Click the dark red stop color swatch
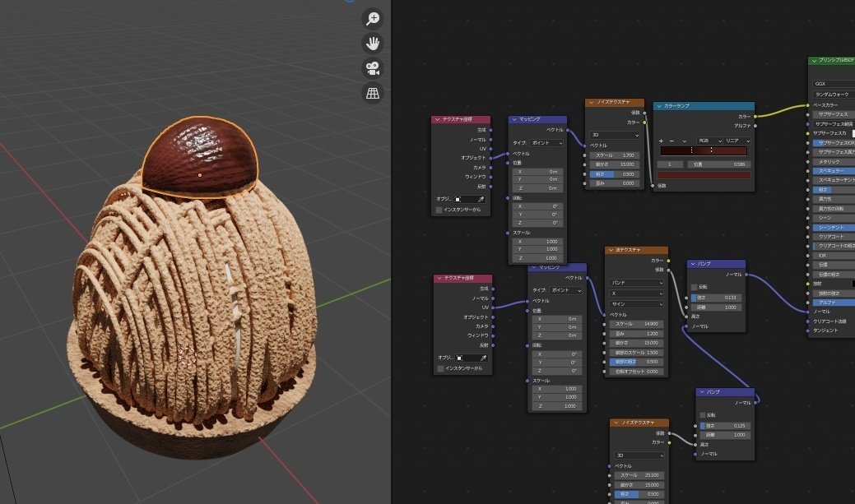This screenshot has width=855, height=504. 704,175
